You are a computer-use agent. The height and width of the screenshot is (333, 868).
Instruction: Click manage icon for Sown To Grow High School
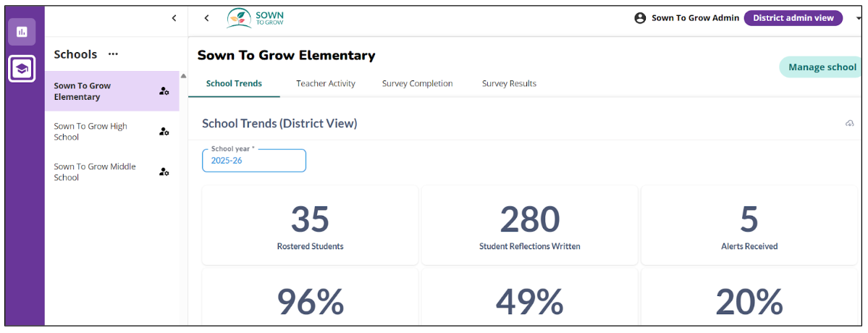click(164, 132)
